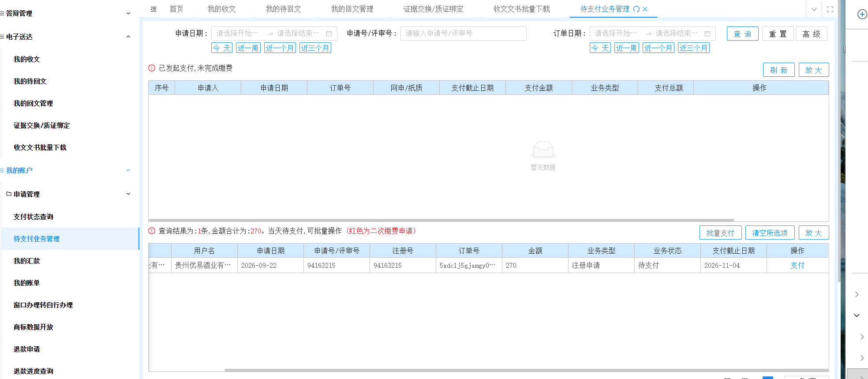Open the 收文文书批量下载 tab
Image resolution: width=868 pixels, height=379 pixels.
[522, 9]
